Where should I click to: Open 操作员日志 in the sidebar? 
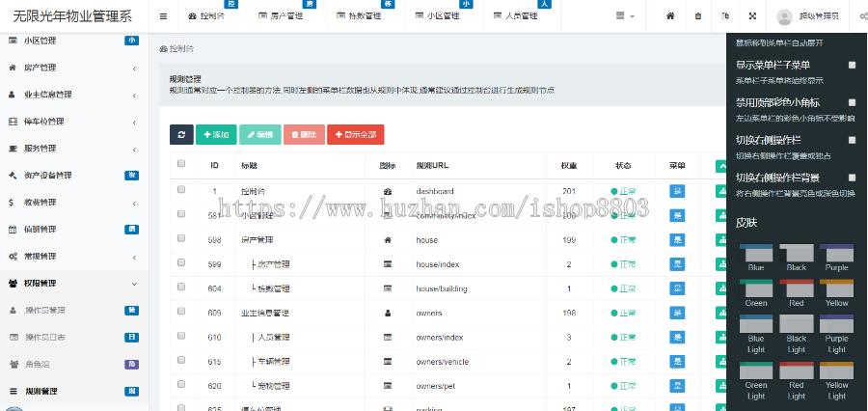(x=74, y=338)
